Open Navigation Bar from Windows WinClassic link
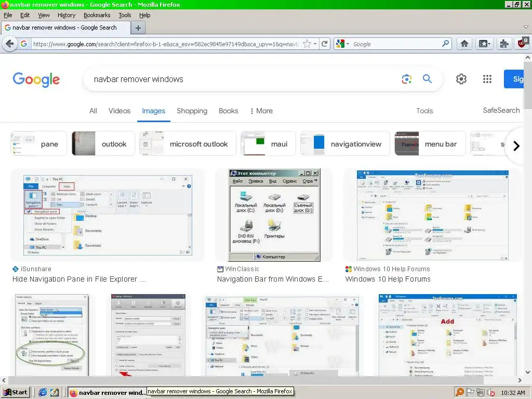 tap(273, 279)
